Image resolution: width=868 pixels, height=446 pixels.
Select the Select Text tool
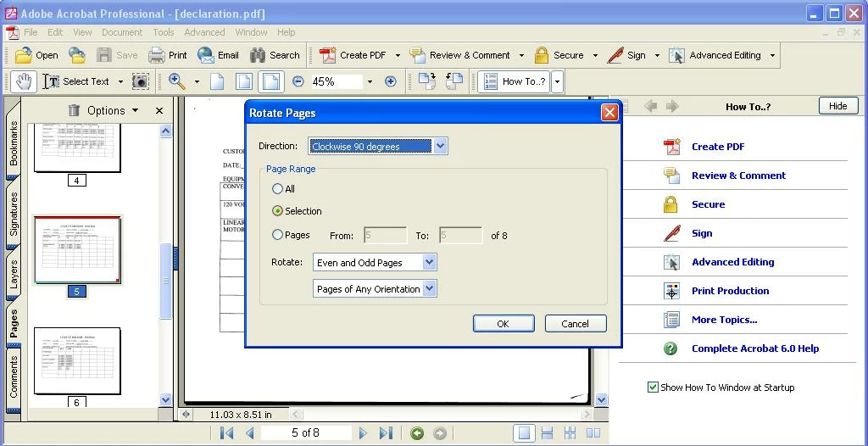[x=76, y=81]
